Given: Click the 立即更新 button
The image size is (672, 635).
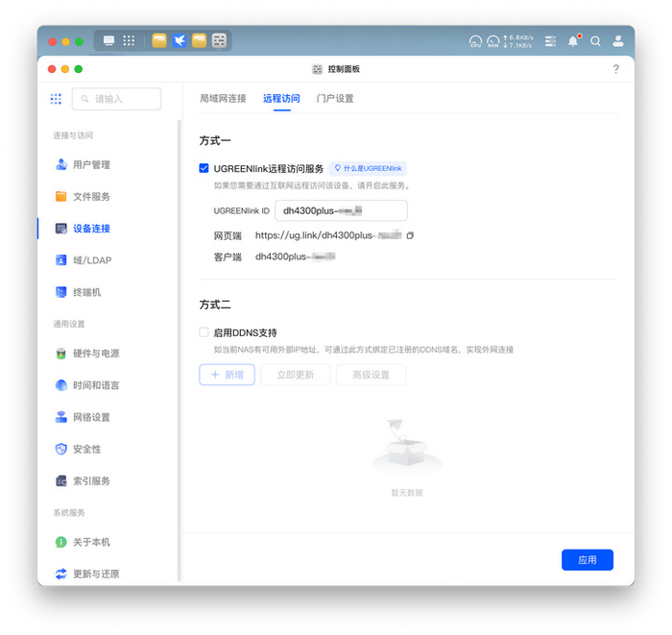Looking at the screenshot, I should [x=296, y=375].
